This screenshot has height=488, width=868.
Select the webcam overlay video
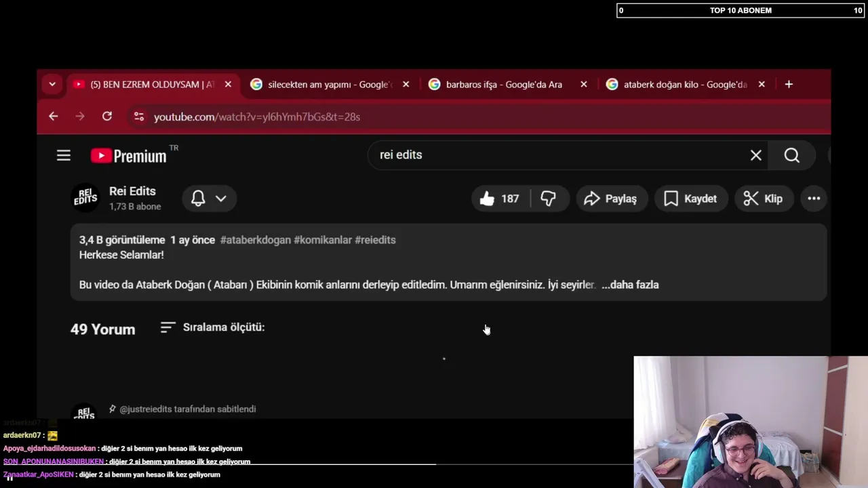point(751,422)
